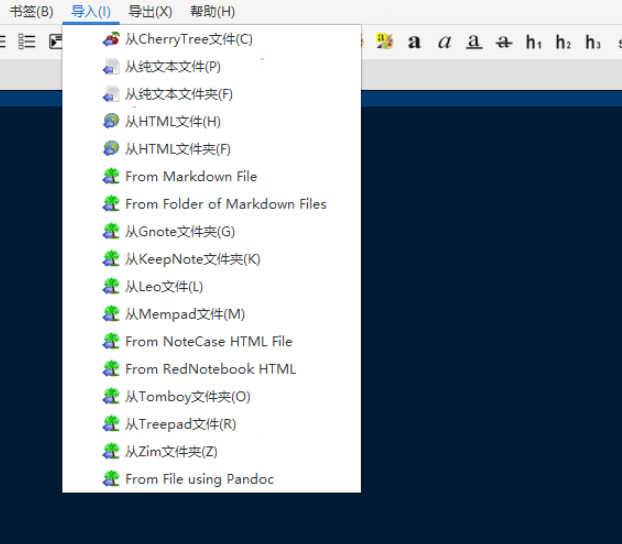Click the tree icon beside From File using Pandoc
Screen dimensions: 622x544
click(111, 479)
